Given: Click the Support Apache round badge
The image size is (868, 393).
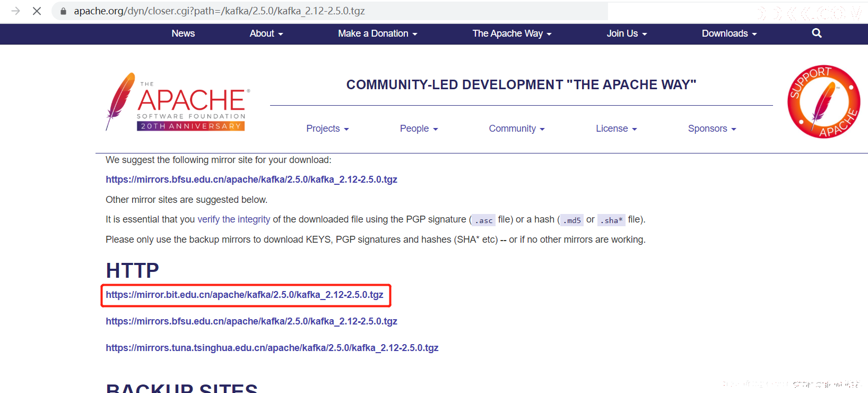Looking at the screenshot, I should [823, 101].
